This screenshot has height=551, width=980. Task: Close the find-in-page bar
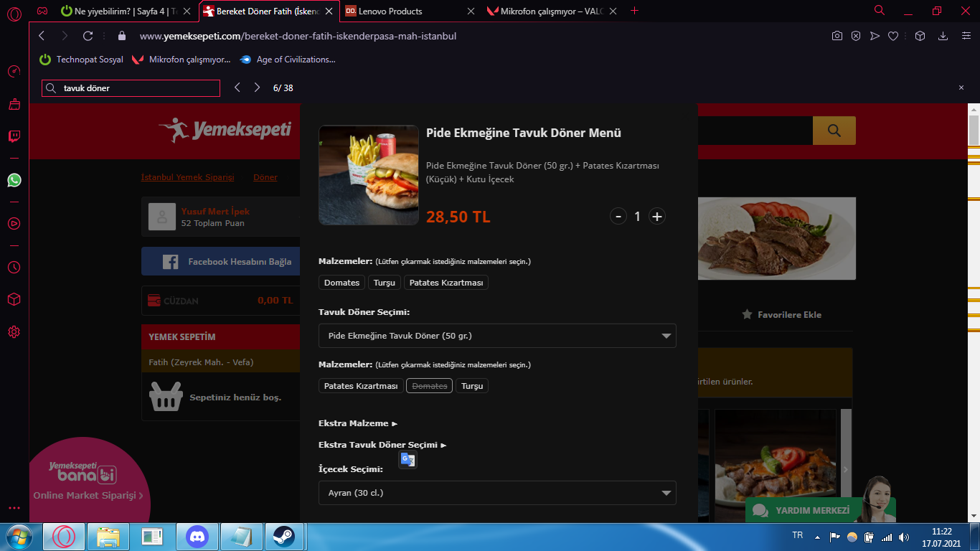[x=961, y=88]
